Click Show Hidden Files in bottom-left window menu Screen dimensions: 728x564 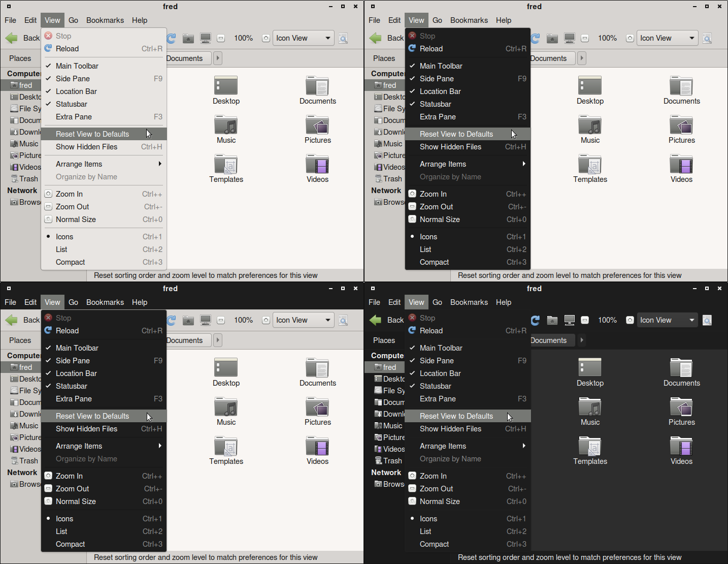click(x=104, y=429)
